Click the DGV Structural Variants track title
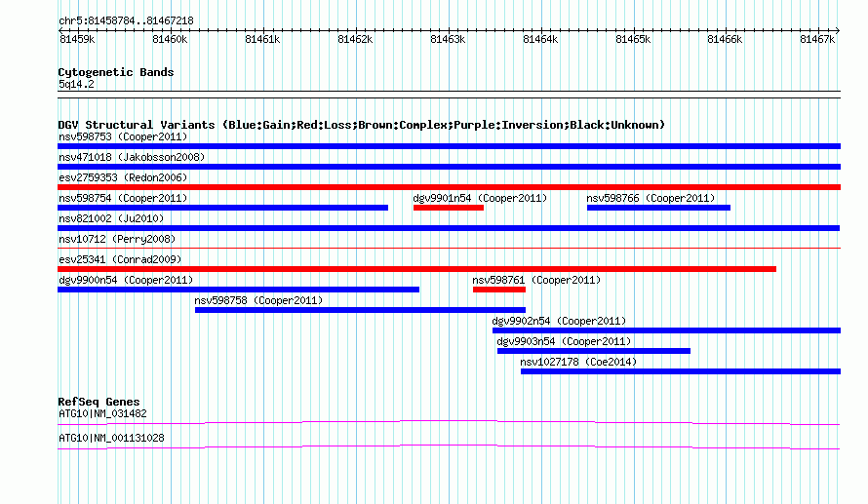 (x=362, y=125)
